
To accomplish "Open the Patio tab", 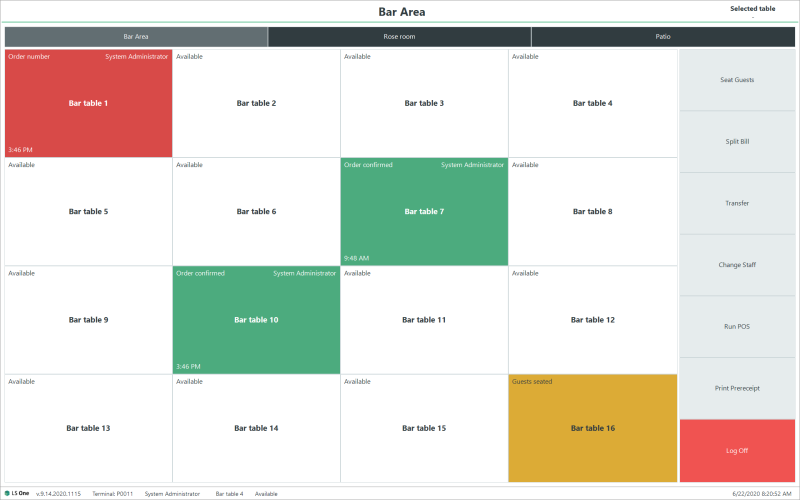I will [663, 37].
